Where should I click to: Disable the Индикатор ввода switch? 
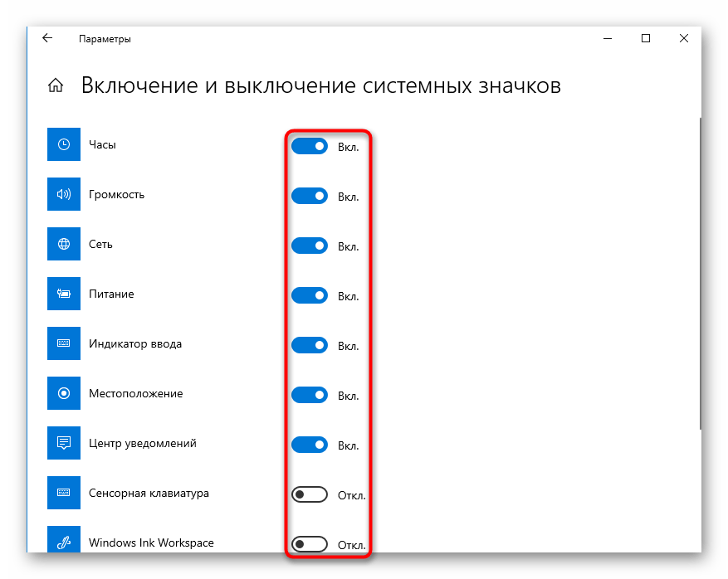coord(310,345)
